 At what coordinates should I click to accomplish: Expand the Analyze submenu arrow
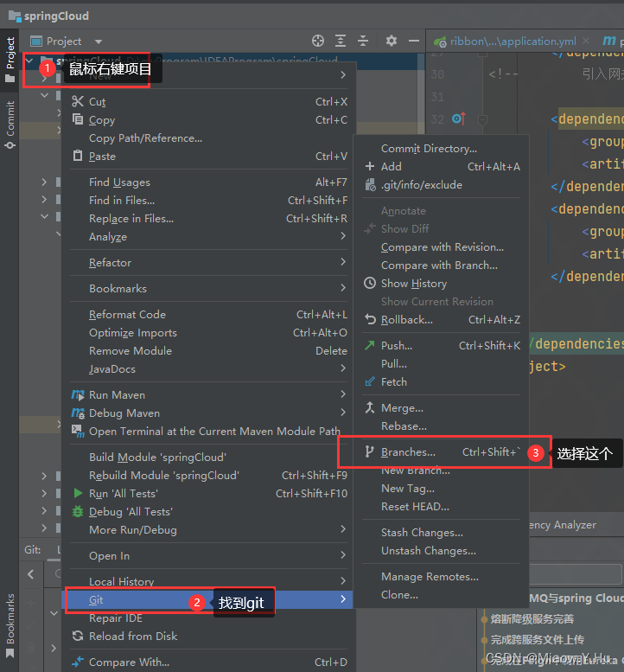pos(343,236)
